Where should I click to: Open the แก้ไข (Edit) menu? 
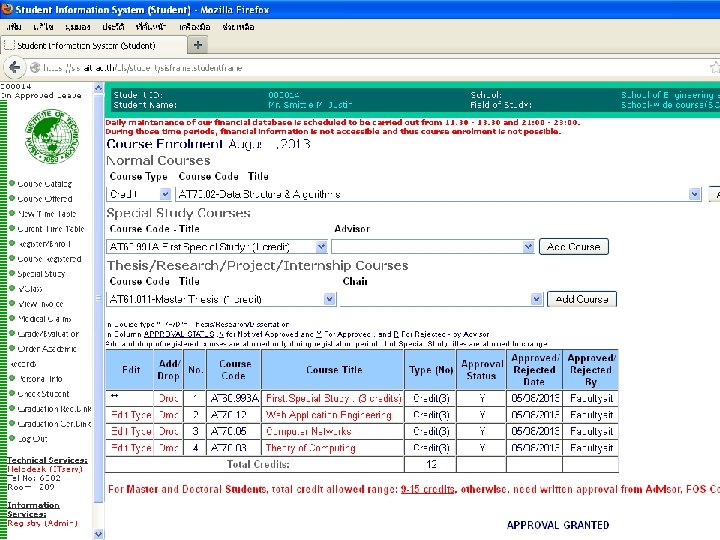point(43,27)
